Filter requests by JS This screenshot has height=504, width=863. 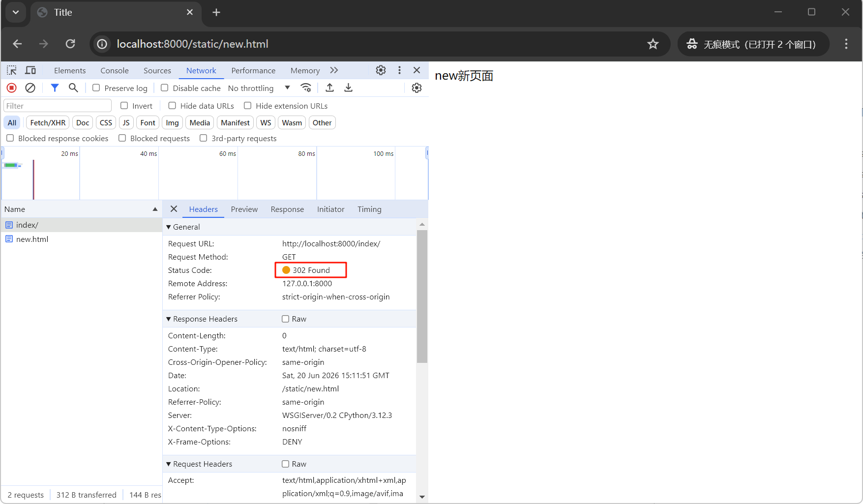126,122
